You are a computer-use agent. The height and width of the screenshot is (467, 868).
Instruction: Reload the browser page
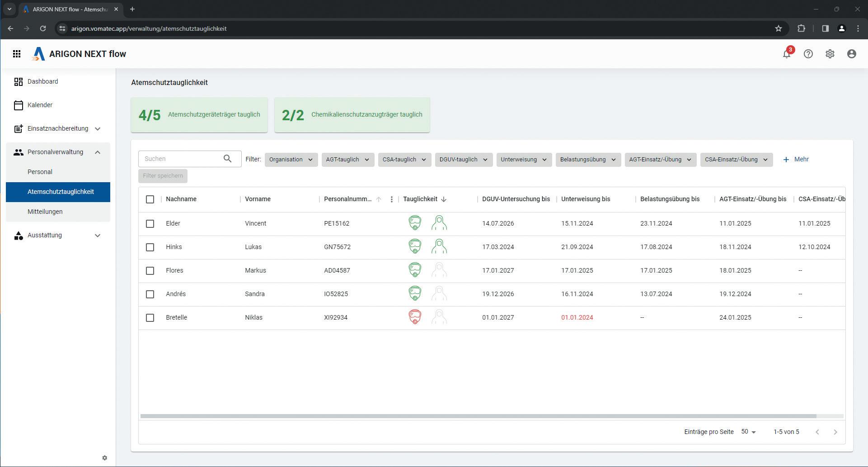(43, 28)
